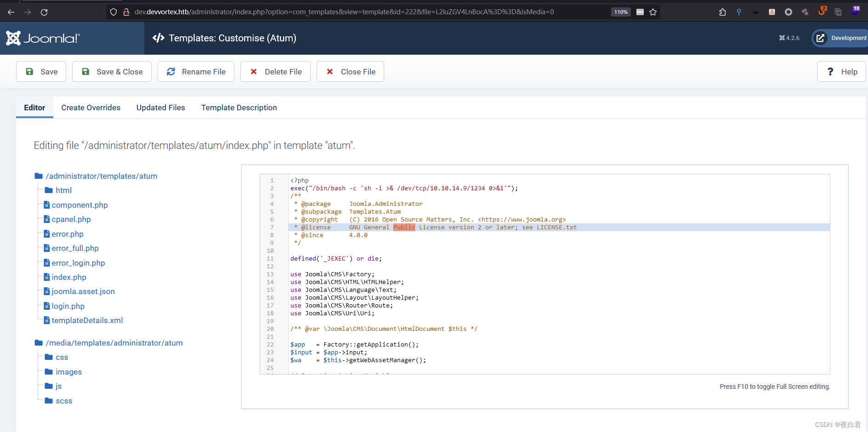Viewport: 868px width, 432px height.
Task: Click the extension icon with badge 18
Action: coord(855,11)
